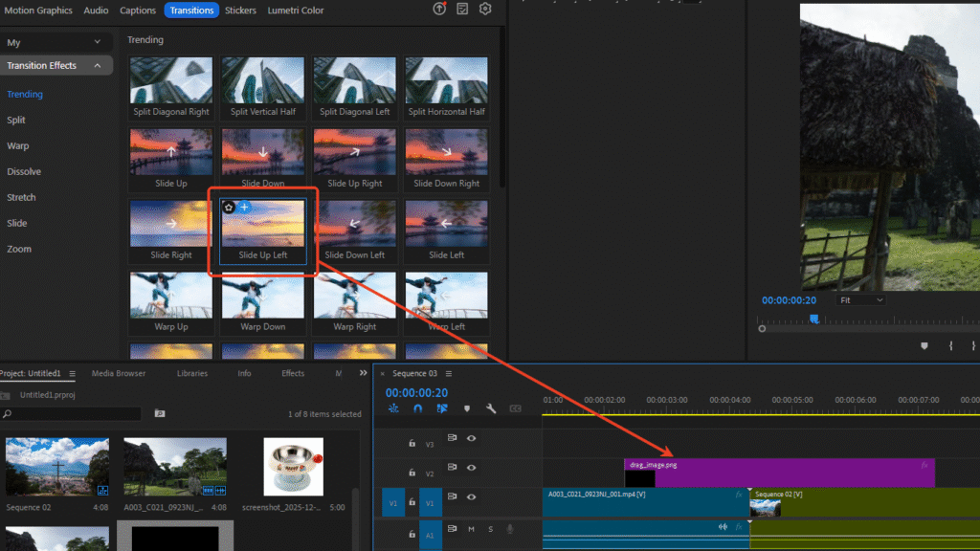Image resolution: width=980 pixels, height=551 pixels.
Task: Click the settings gear icon in plugin header
Action: (x=485, y=10)
